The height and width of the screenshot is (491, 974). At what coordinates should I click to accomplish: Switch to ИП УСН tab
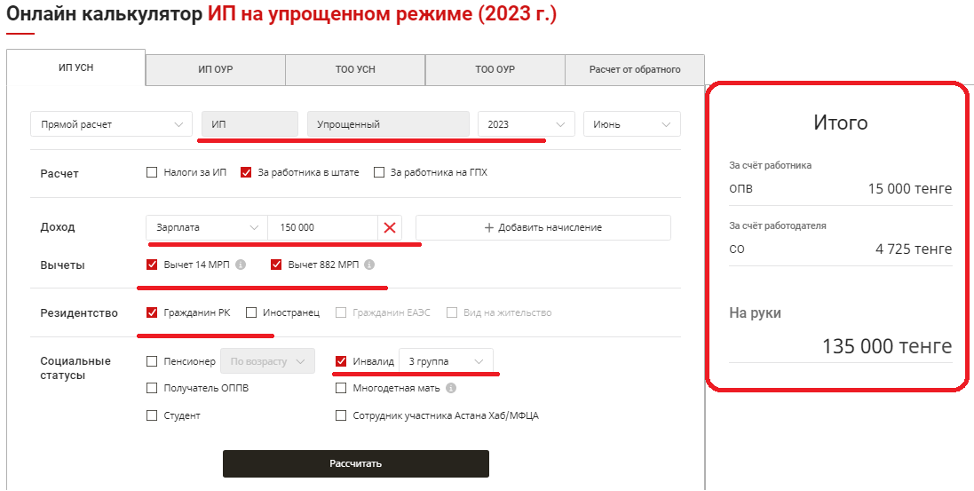[x=76, y=68]
